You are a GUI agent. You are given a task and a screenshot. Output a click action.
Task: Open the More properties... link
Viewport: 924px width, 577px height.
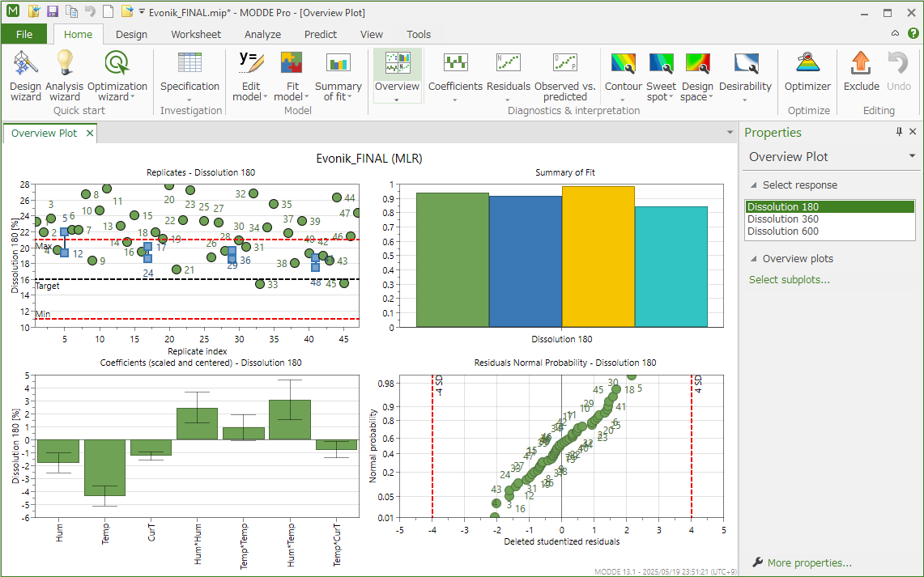click(x=809, y=563)
